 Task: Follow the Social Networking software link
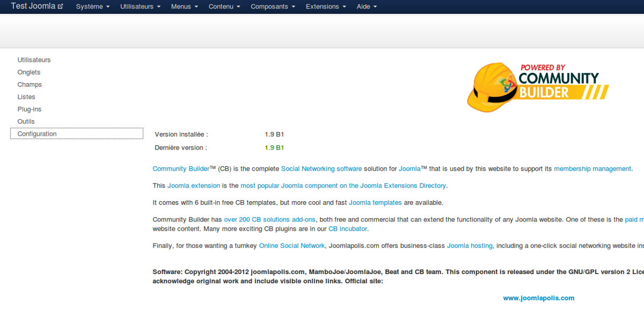(x=321, y=169)
